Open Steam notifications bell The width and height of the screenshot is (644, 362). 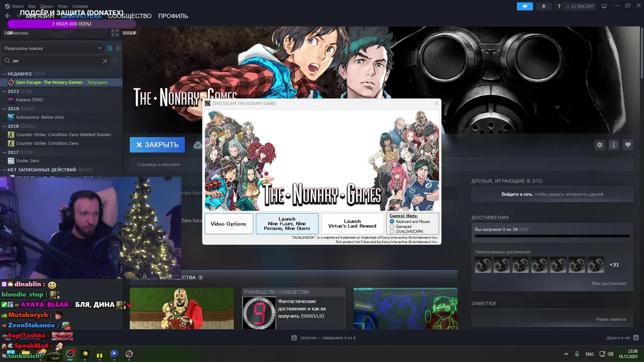(x=543, y=7)
